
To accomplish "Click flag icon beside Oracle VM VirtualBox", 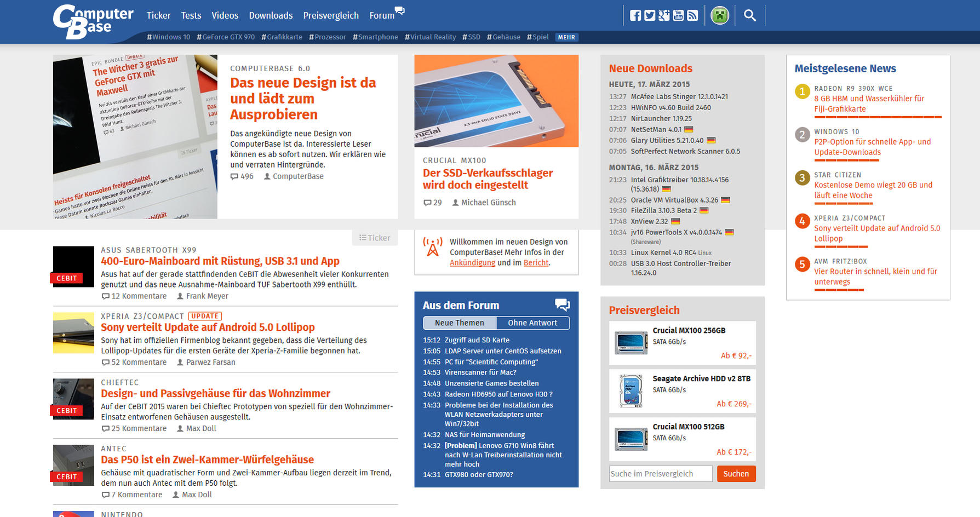I will point(725,200).
